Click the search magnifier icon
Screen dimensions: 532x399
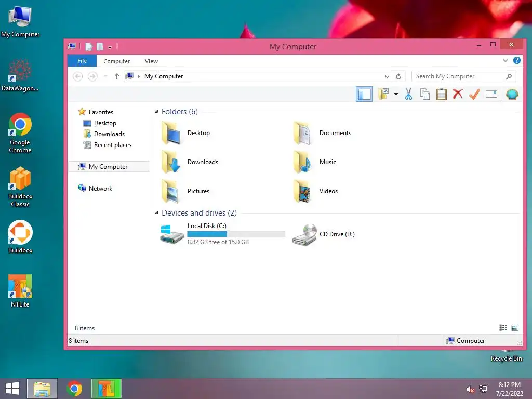[509, 76]
